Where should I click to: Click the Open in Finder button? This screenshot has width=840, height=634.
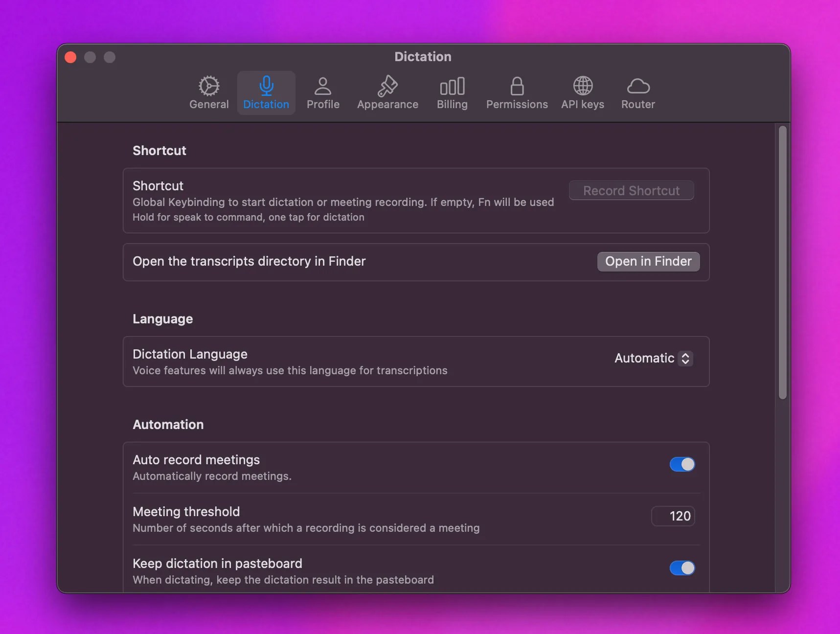(648, 261)
